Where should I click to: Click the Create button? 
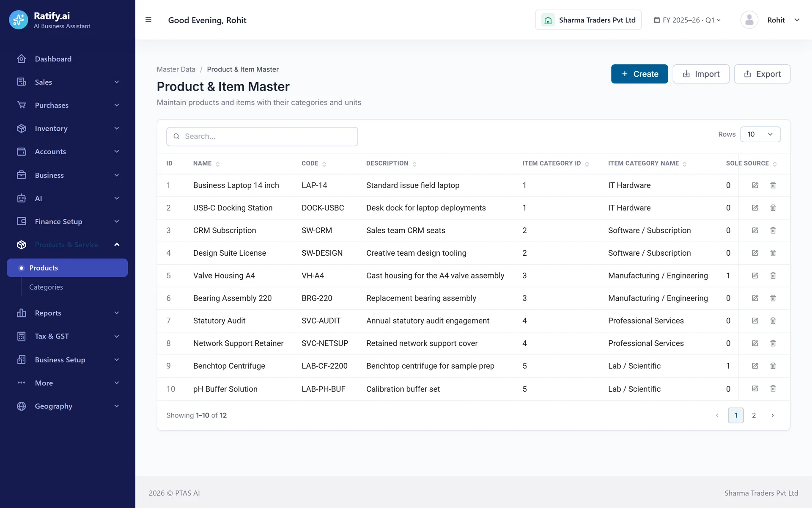[639, 74]
